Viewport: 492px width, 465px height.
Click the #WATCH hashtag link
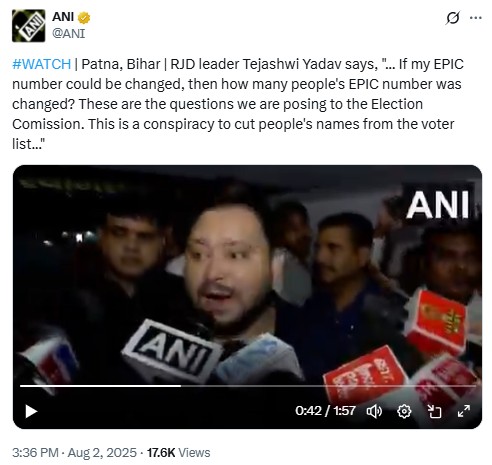(x=42, y=64)
